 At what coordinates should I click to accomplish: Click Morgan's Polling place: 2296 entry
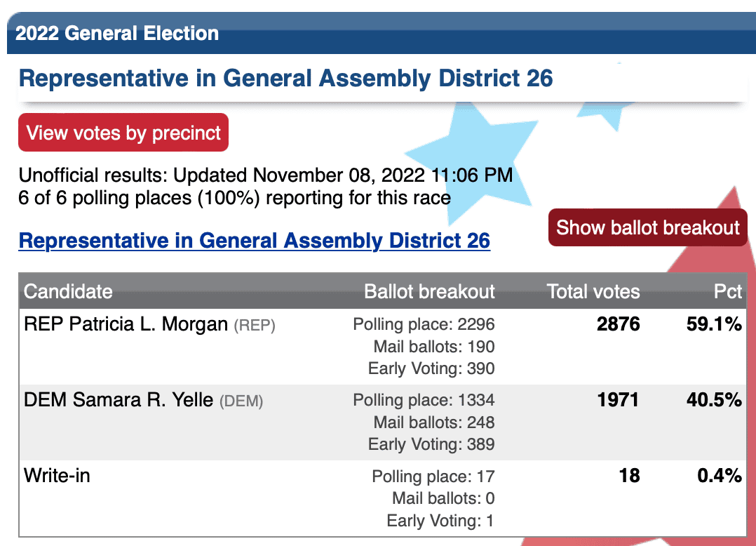(424, 324)
